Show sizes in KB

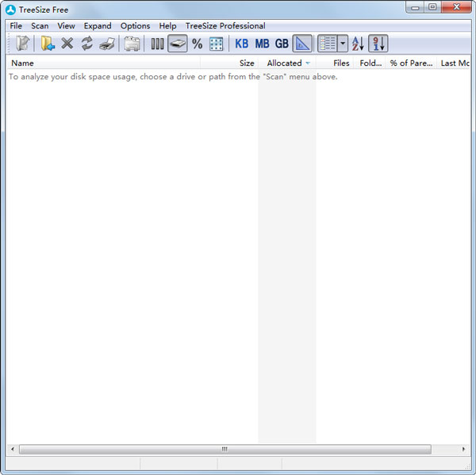point(242,44)
